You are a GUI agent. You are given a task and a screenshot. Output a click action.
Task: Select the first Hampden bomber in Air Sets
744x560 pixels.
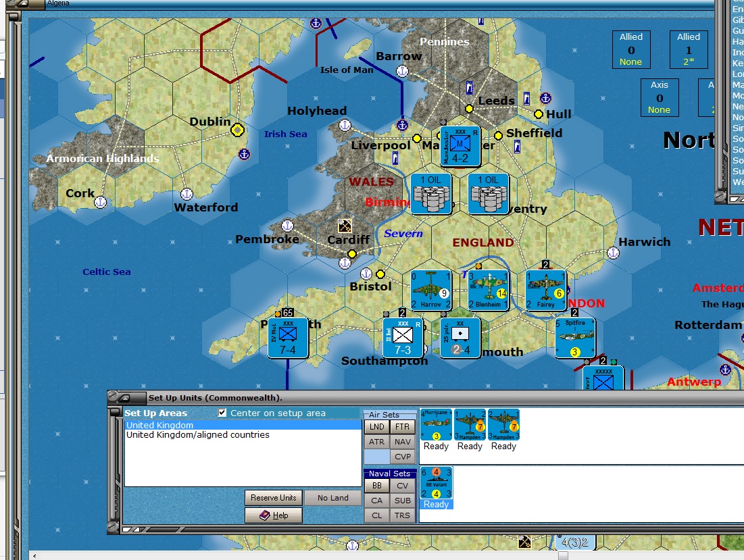coord(470,425)
